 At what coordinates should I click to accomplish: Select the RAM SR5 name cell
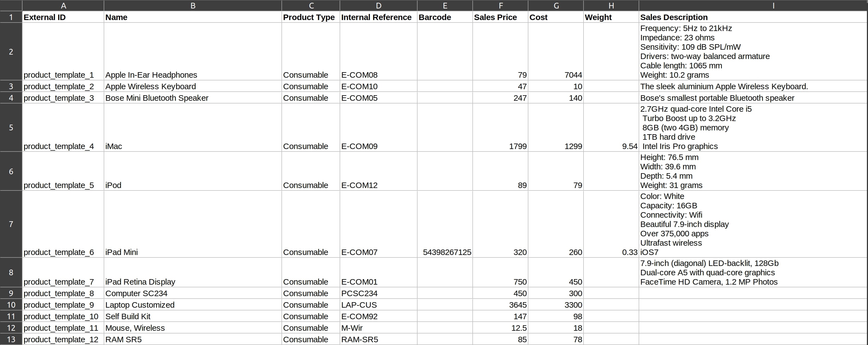click(193, 339)
